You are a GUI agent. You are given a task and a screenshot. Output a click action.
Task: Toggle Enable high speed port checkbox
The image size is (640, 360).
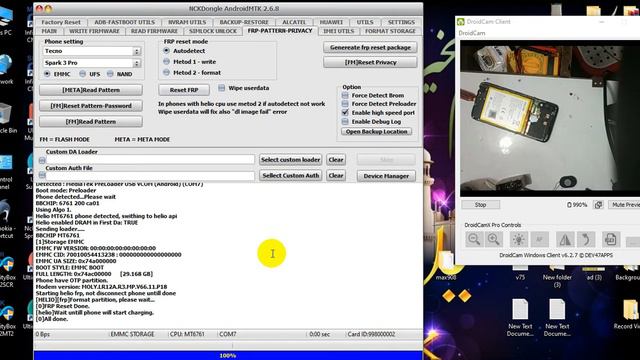pos(345,113)
